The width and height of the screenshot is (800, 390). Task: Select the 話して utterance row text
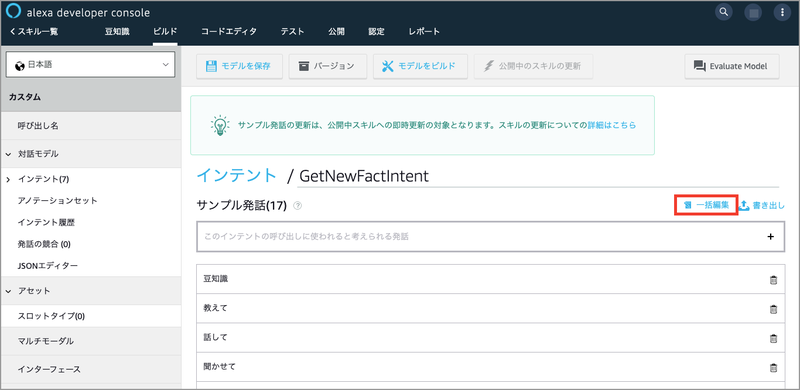(x=216, y=337)
